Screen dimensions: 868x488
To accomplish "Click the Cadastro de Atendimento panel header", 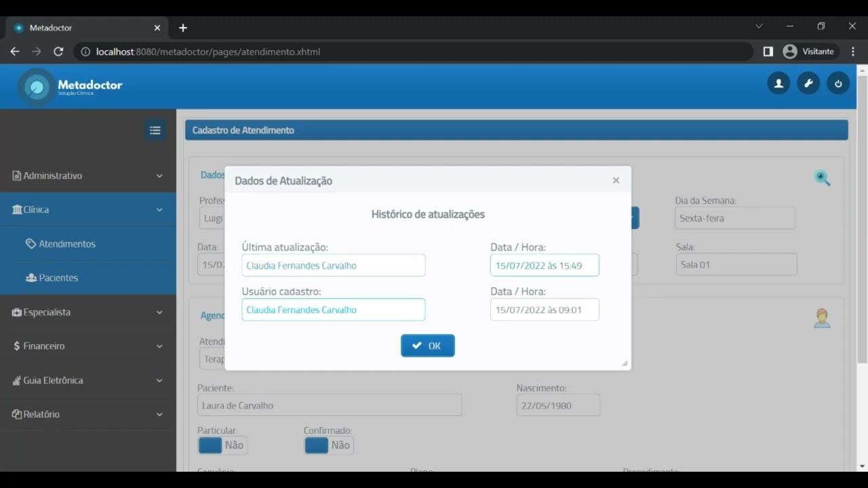I will click(x=517, y=130).
